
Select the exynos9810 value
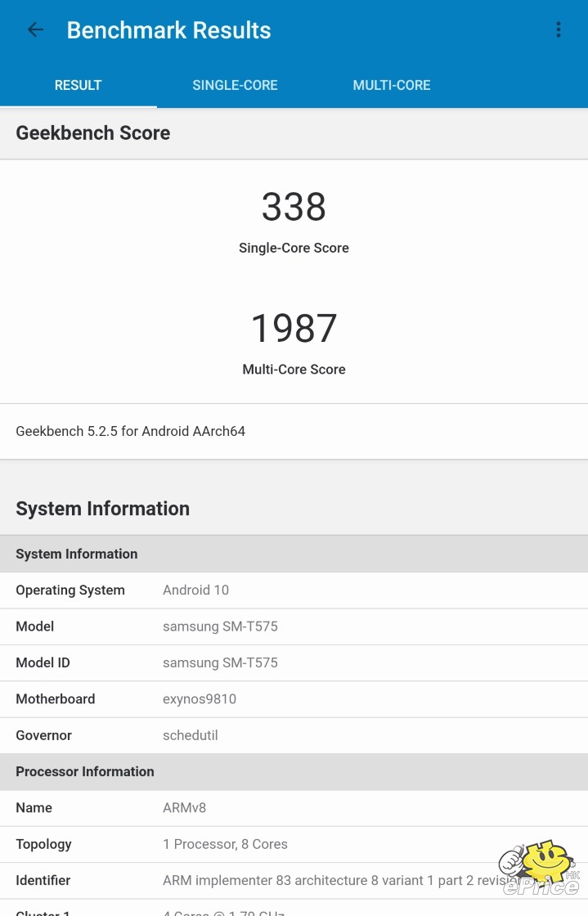[x=199, y=699]
